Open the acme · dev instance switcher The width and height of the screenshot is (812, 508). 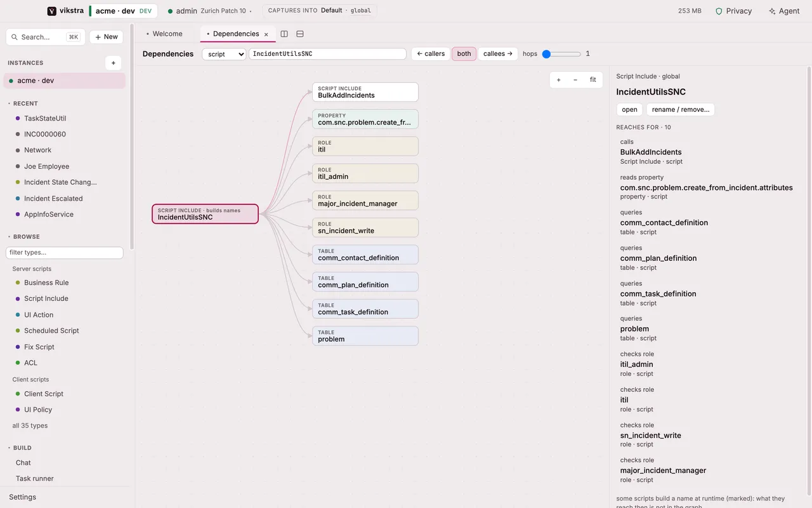tap(124, 11)
